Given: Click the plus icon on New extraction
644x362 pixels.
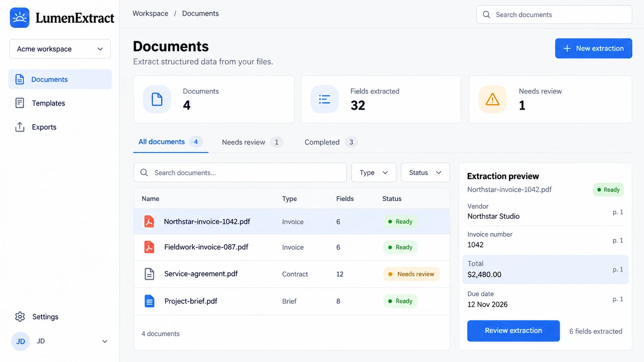Looking at the screenshot, I should (567, 49).
